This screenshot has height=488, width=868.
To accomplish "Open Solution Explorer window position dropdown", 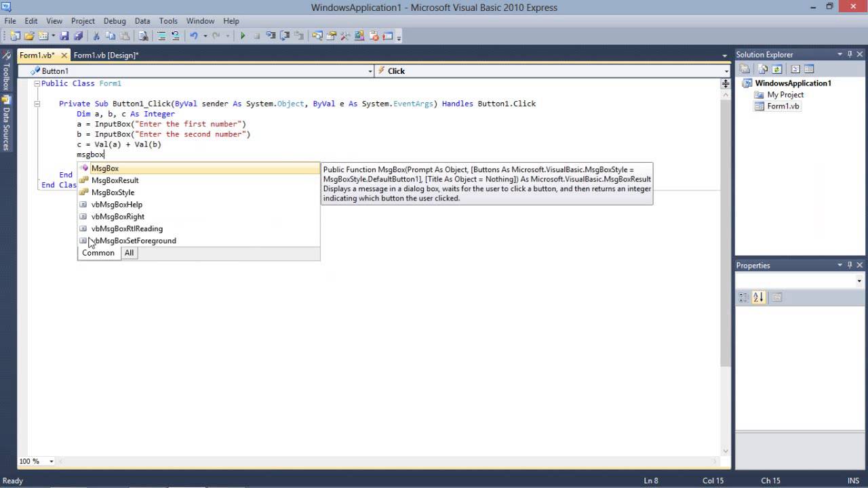I will click(x=840, y=54).
